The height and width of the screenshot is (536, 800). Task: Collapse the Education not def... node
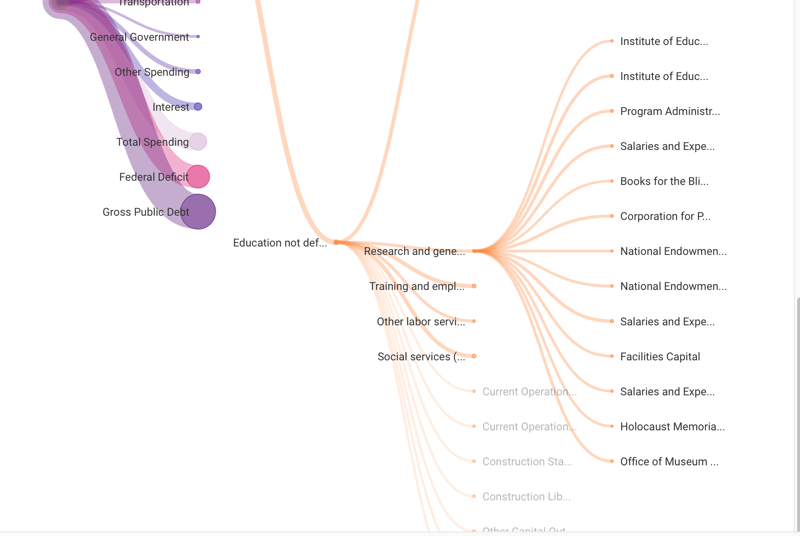[336, 243]
